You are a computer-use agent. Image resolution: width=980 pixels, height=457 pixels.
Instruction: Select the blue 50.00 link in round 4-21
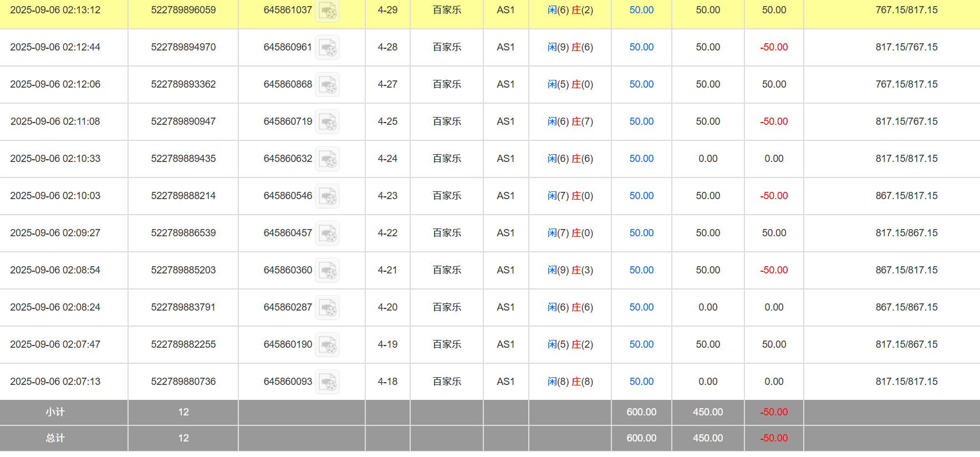[x=641, y=270]
